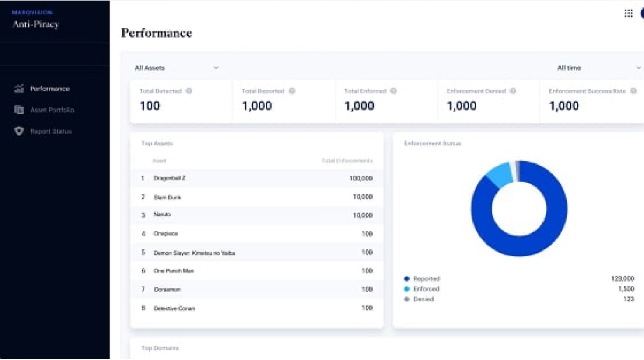Open the apps grid icon
The height and width of the screenshot is (360, 644).
(x=628, y=14)
